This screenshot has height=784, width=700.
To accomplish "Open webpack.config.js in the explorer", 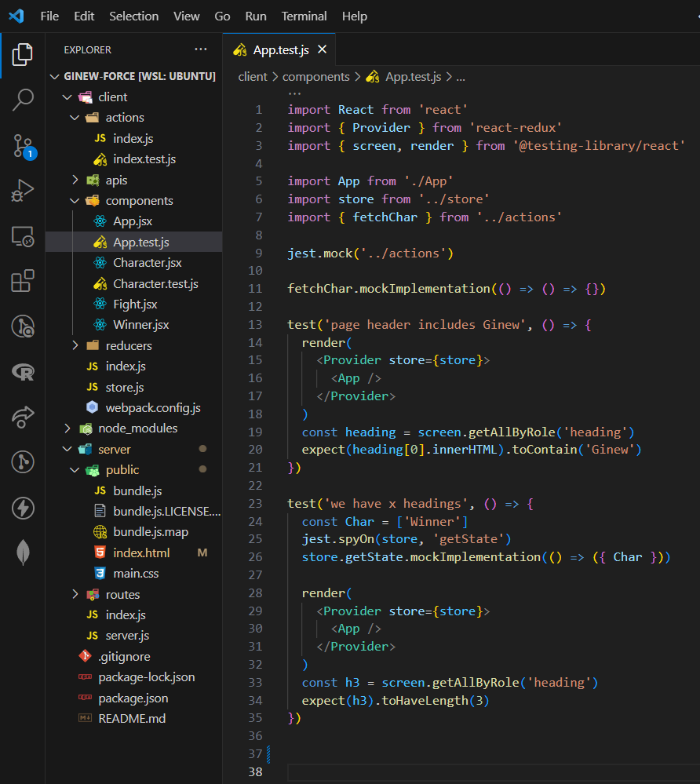I will pyautogui.click(x=134, y=407).
